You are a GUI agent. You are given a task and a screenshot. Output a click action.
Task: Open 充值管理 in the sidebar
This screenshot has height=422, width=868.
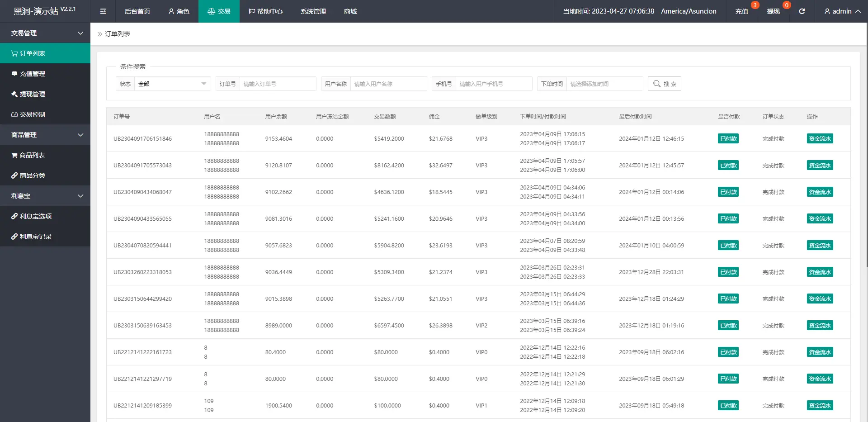click(x=32, y=74)
